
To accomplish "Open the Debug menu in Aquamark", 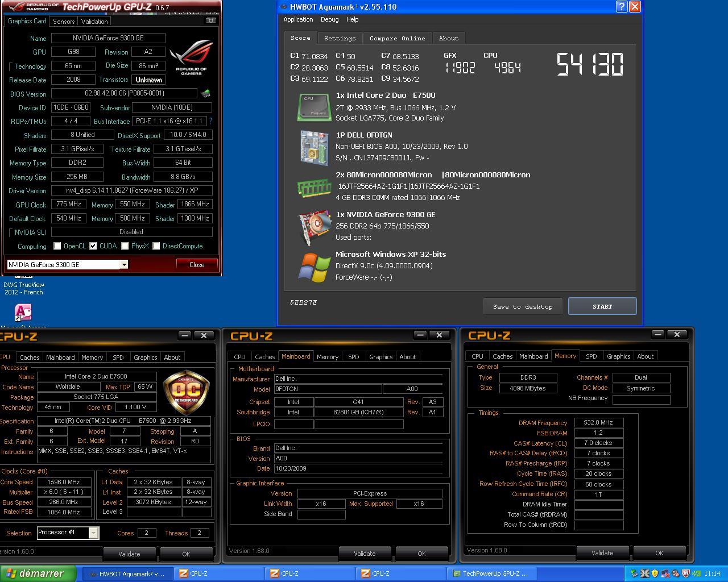I will [329, 19].
